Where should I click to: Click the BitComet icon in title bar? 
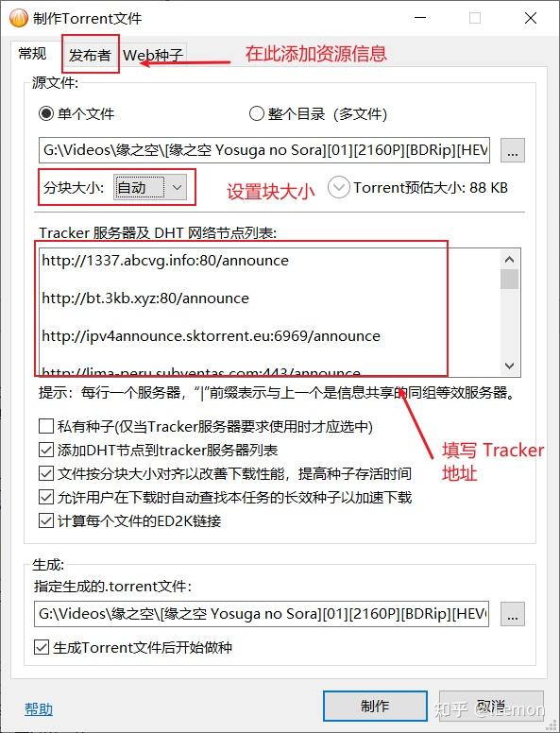pos(19,18)
